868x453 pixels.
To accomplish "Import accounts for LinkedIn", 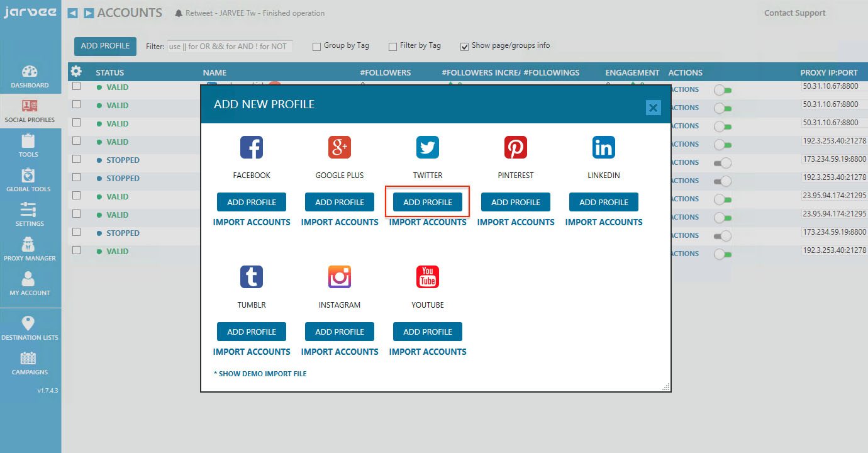I will [604, 222].
